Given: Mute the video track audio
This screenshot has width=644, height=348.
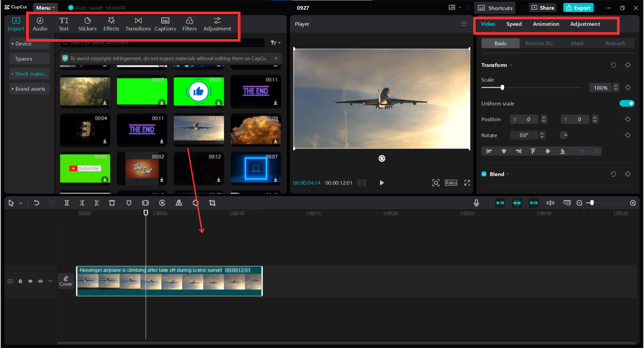Looking at the screenshot, I should pyautogui.click(x=40, y=281).
